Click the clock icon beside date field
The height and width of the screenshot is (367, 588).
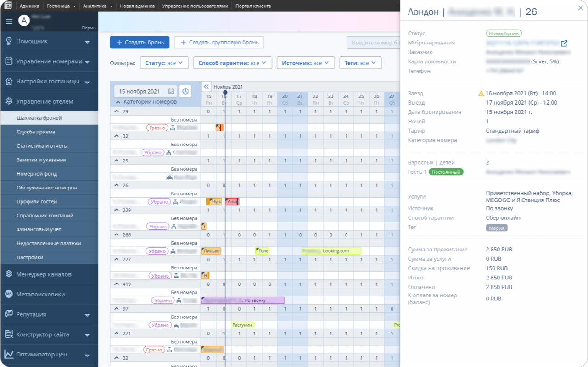pos(185,91)
